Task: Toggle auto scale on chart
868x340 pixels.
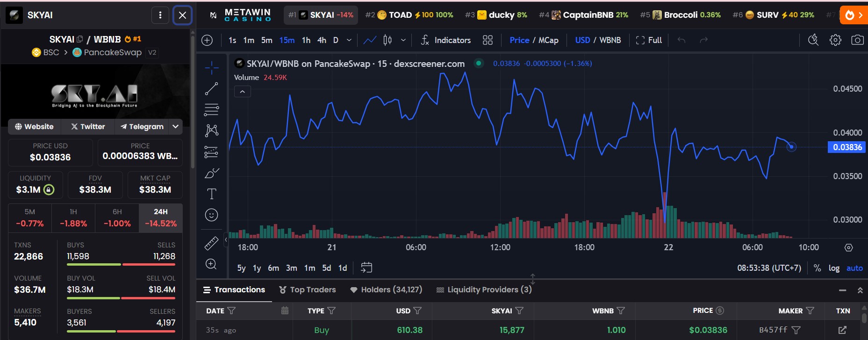Action: coord(854,268)
